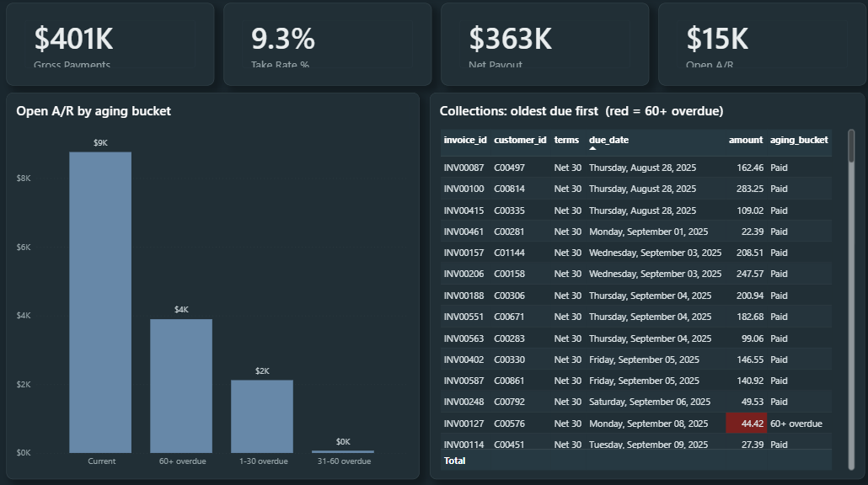Select the $401K Gross Payments card
The width and height of the screenshot is (868, 485).
[110, 45]
